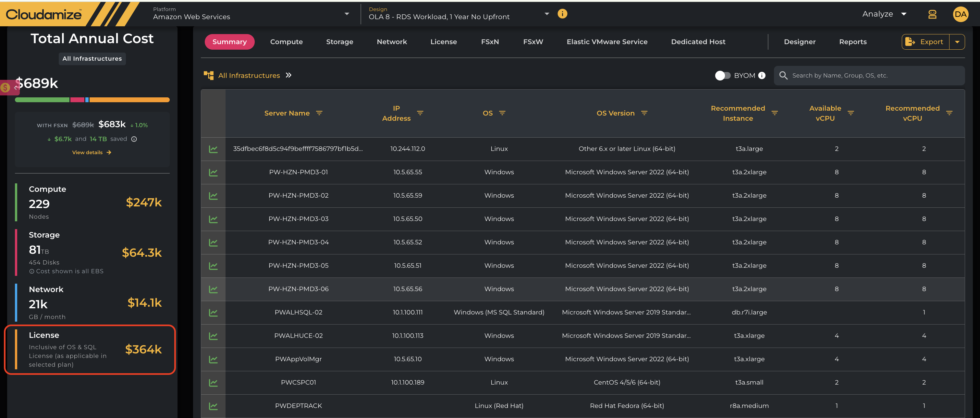Open trend chart for PWALHSQL-02 row

coord(213,313)
